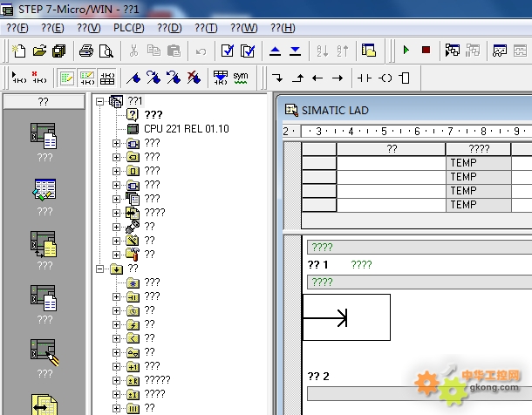Delete network icon with red X
Image resolution: width=532 pixels, height=415 pixels.
pos(39,78)
